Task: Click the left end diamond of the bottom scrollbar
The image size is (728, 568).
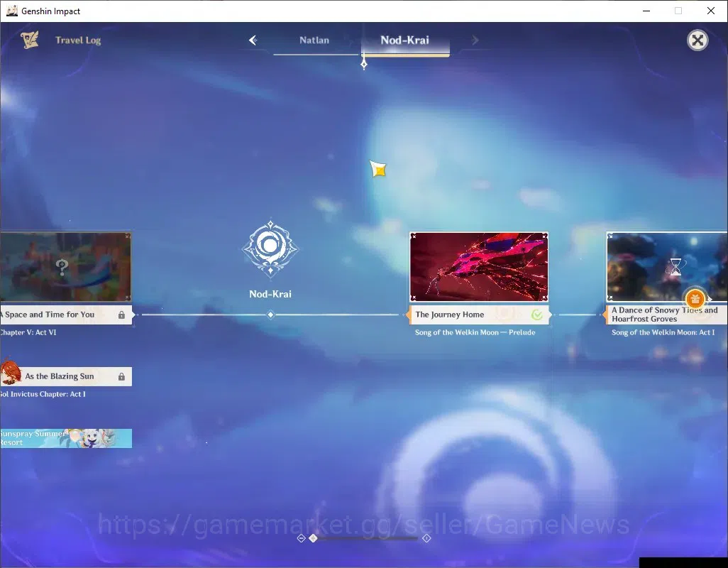Action: click(x=301, y=537)
